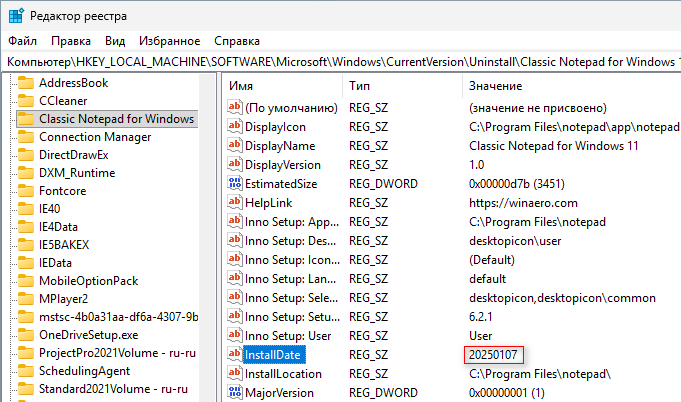Click the string icon of InstallDate value
The width and height of the screenshot is (681, 402).
click(235, 354)
